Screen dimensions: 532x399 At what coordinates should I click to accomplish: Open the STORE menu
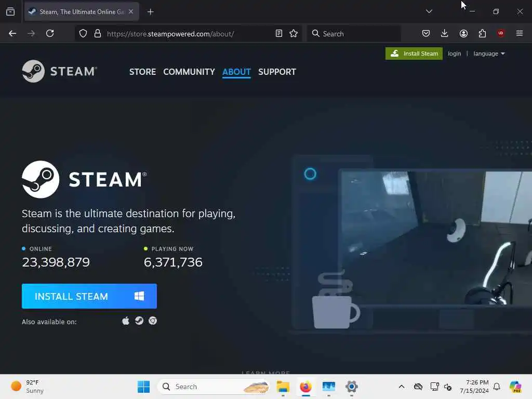pyautogui.click(x=142, y=72)
